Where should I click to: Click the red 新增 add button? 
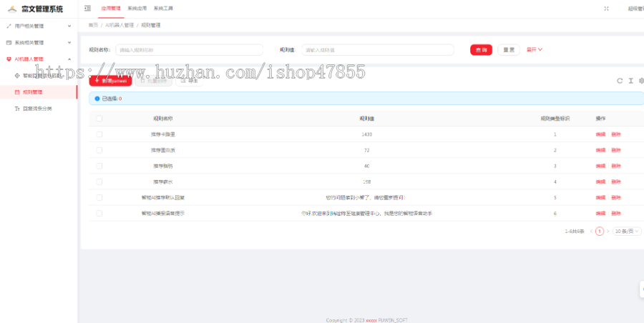(110, 81)
